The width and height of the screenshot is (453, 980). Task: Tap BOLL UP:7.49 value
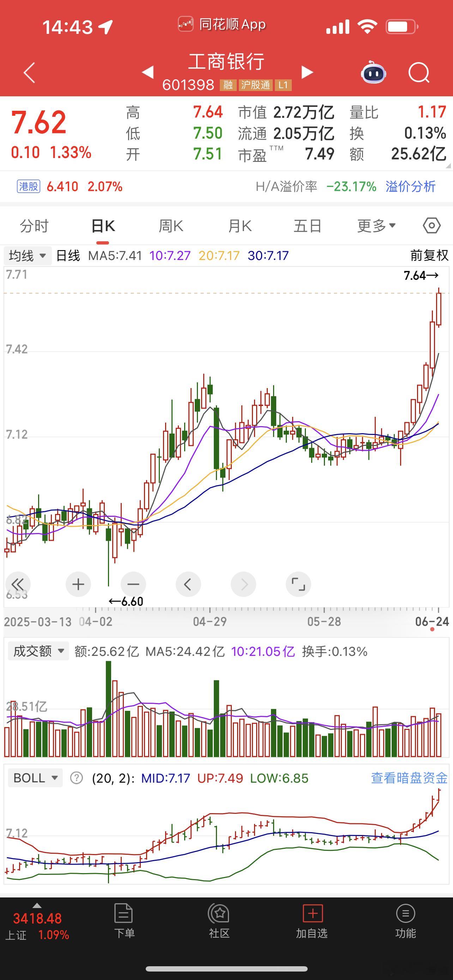[x=220, y=778]
